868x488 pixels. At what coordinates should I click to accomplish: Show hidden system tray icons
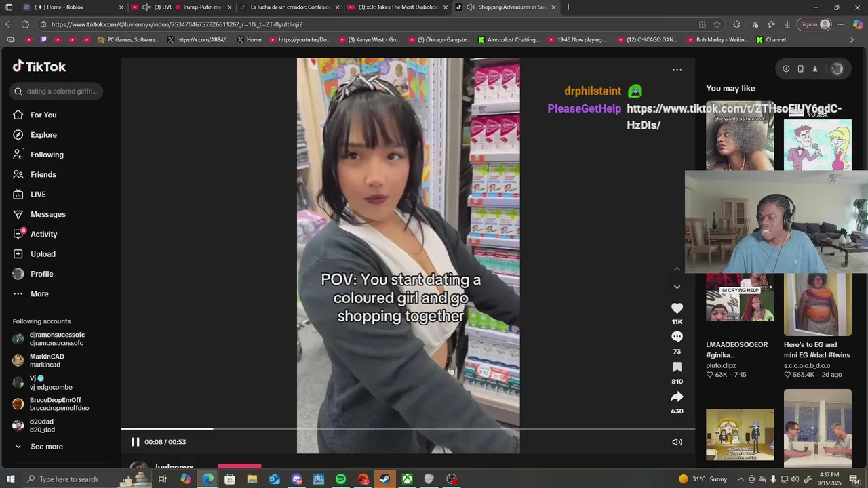(x=741, y=479)
